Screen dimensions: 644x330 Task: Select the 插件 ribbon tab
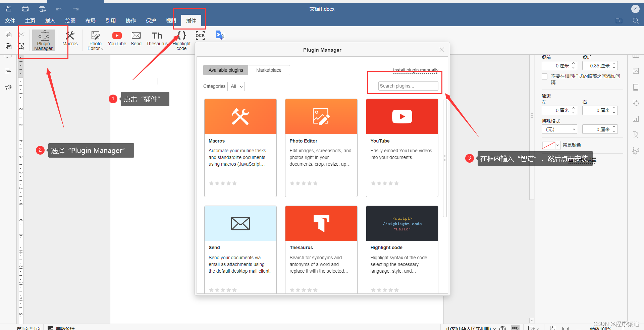(x=191, y=21)
